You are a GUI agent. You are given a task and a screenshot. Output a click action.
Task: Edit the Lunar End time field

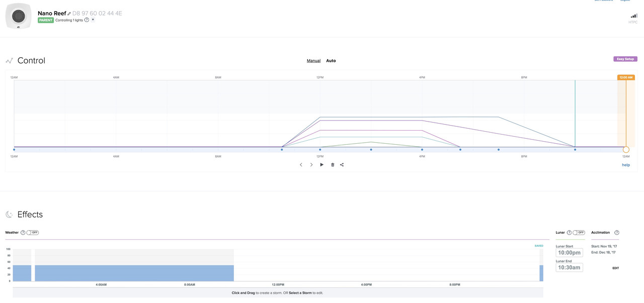click(x=570, y=267)
